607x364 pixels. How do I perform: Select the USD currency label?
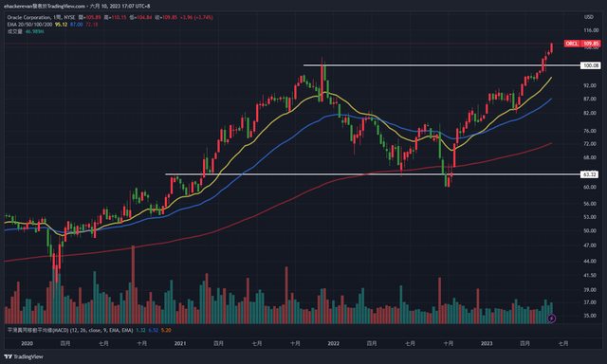click(588, 17)
